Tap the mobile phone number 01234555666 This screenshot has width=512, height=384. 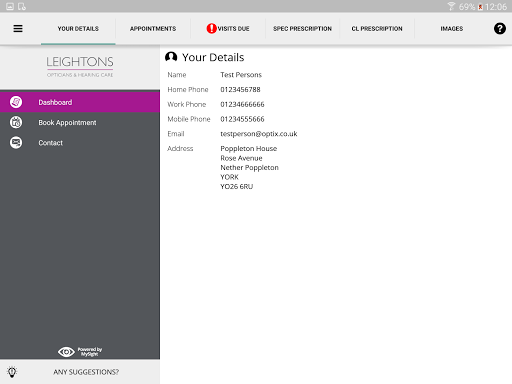[x=242, y=119]
